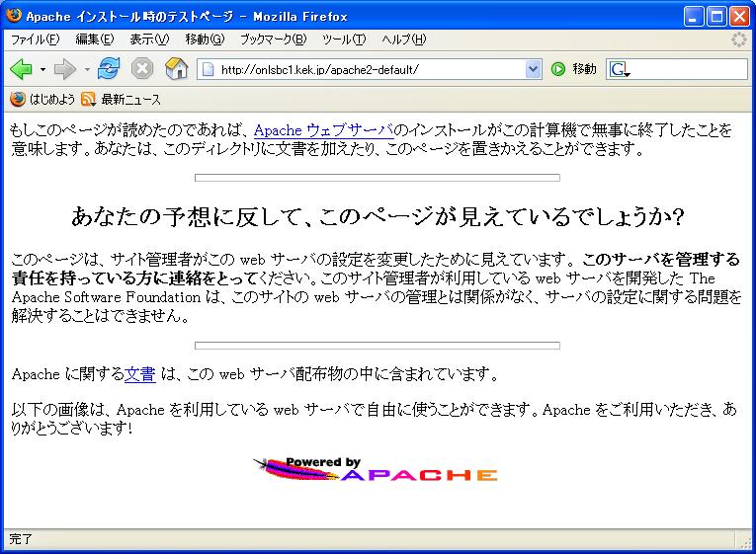Open the ブックマーク(B) menu
This screenshot has width=756, height=554.
click(274, 40)
